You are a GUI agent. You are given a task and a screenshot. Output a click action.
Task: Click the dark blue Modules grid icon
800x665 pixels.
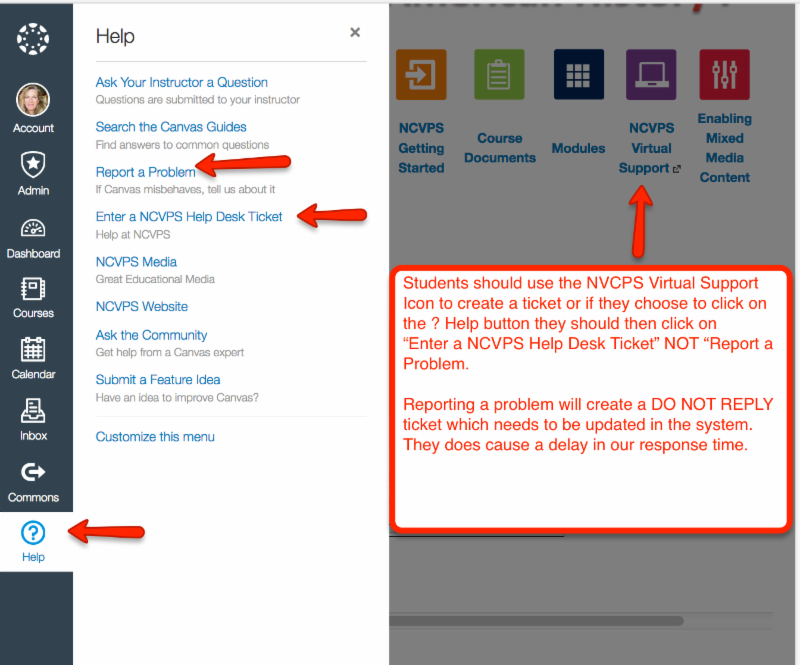[x=579, y=75]
